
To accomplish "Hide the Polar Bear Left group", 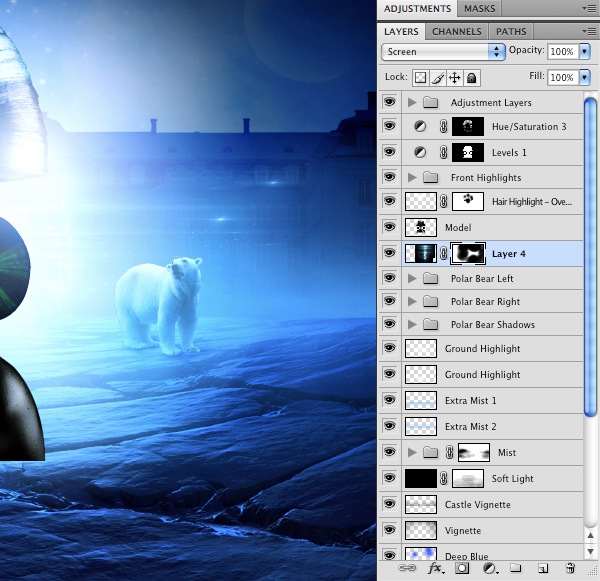I will point(390,277).
